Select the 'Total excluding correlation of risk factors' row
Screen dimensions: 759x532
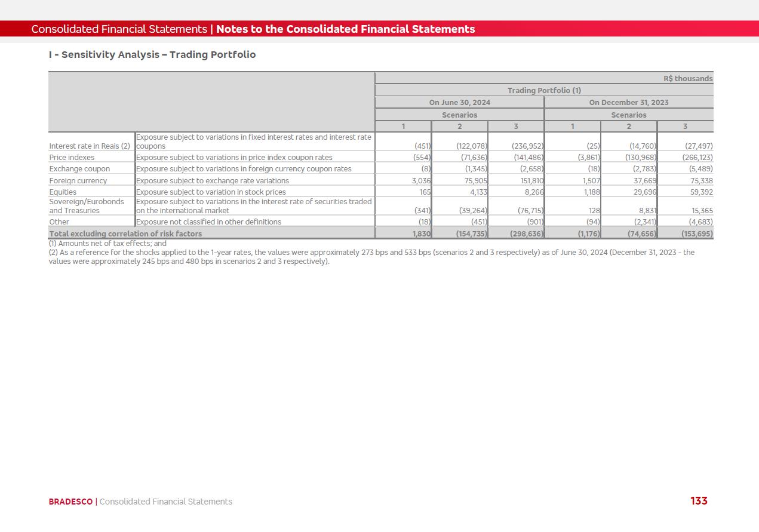coord(125,234)
